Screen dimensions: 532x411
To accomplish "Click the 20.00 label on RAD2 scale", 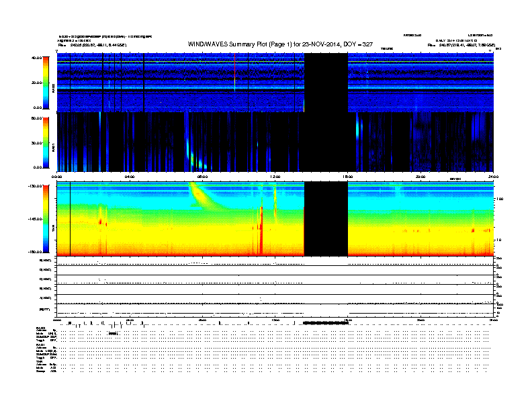I will click(36, 83).
